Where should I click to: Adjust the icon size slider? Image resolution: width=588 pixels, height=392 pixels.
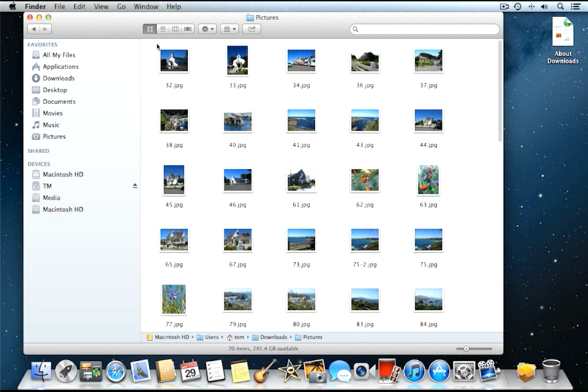click(x=467, y=349)
